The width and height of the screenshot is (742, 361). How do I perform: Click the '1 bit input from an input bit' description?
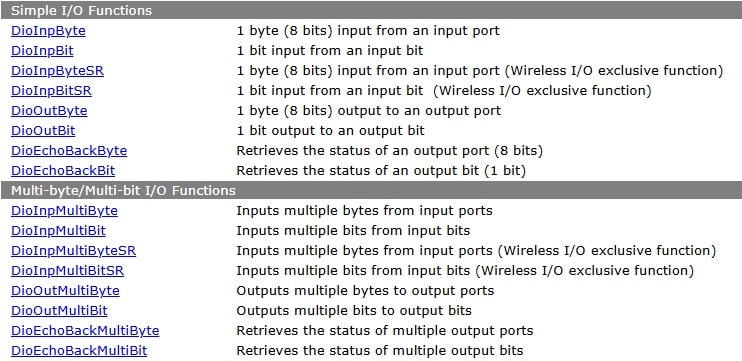(330, 51)
